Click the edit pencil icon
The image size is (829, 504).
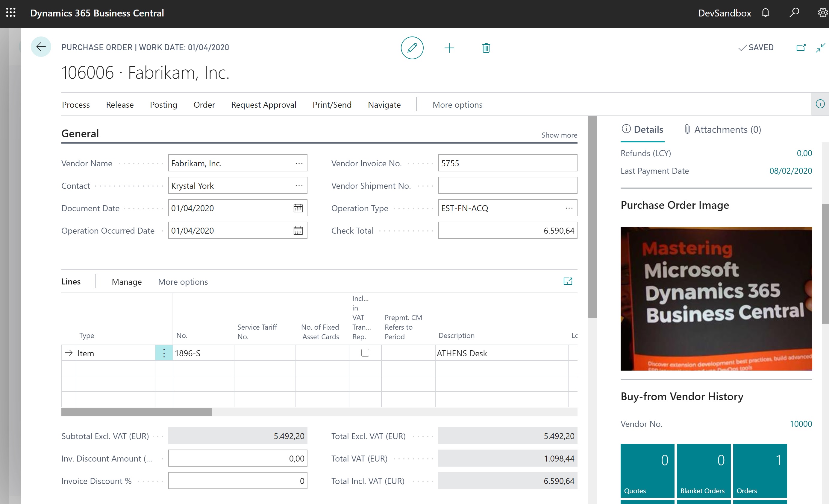(412, 48)
